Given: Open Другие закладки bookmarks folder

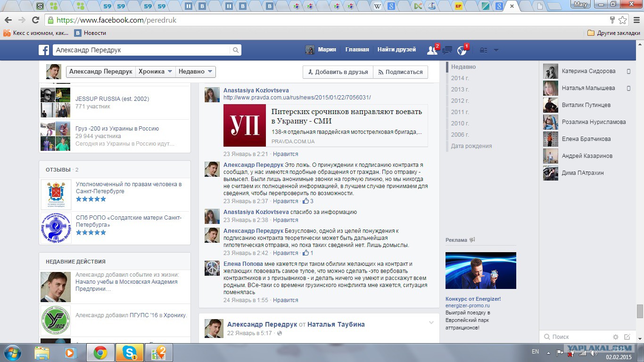Looking at the screenshot, I should (x=614, y=33).
